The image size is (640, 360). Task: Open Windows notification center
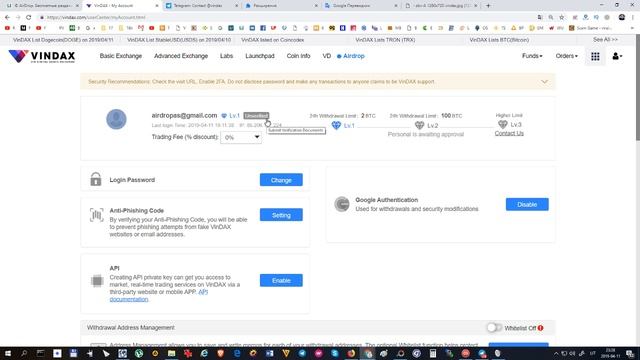631,353
